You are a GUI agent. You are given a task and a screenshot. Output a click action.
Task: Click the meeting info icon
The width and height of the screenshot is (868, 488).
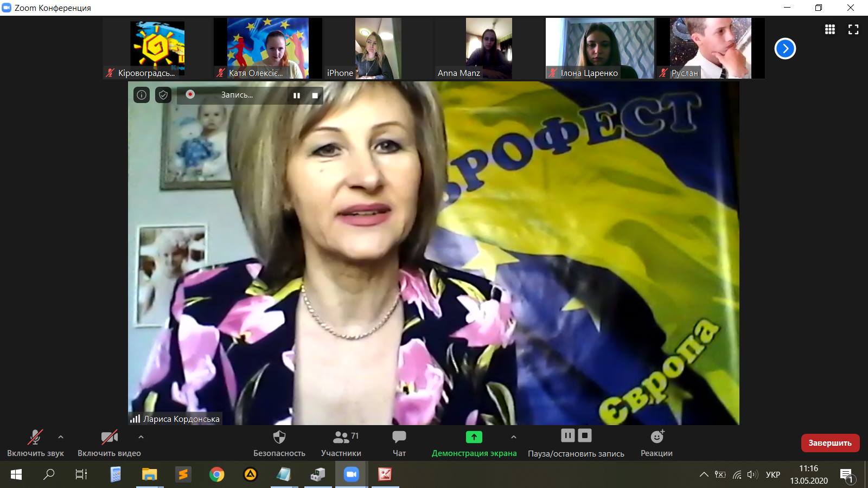(142, 95)
